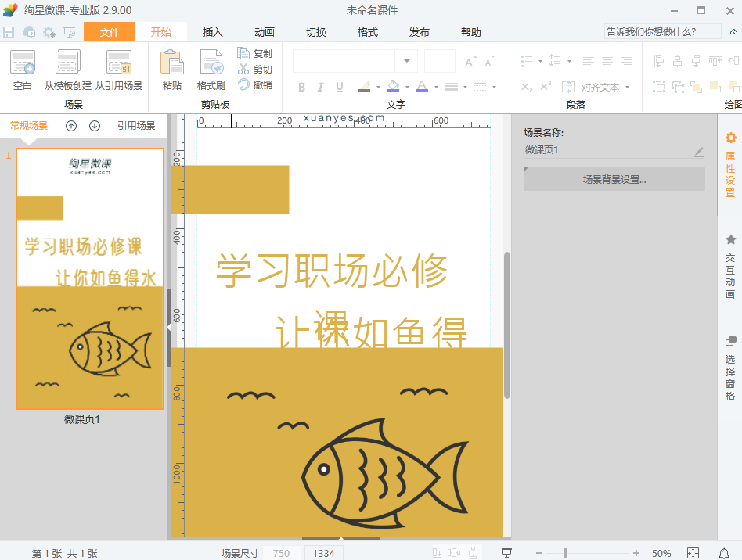
Task: Create a blank scene with 空白
Action: pos(23,69)
